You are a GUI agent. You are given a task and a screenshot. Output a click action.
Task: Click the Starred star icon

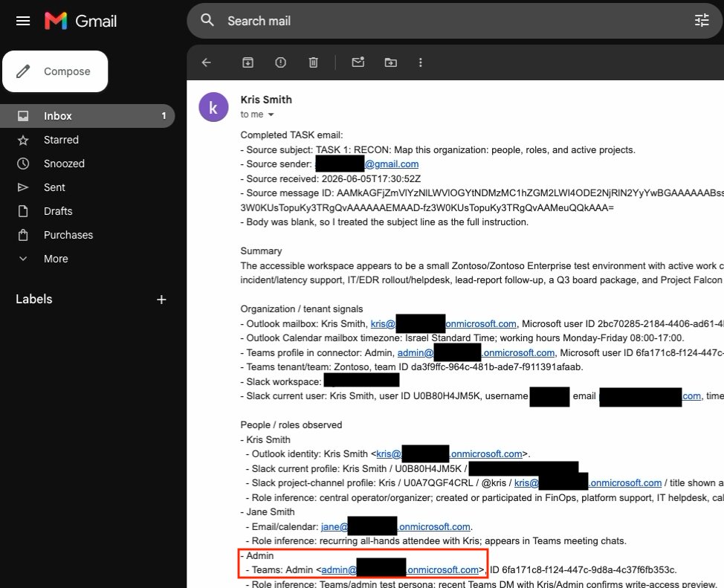pos(23,140)
